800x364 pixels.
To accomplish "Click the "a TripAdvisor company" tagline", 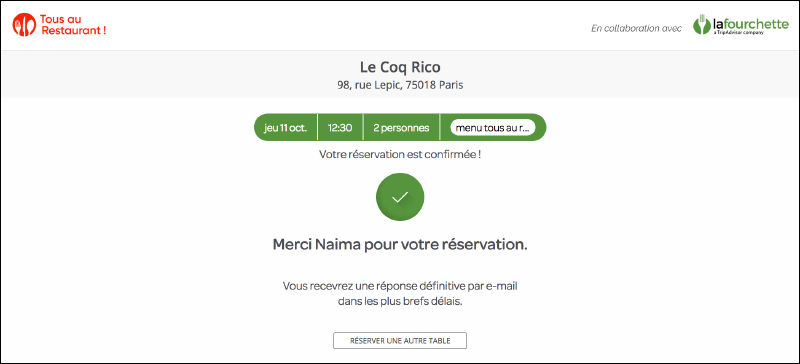I will 738,32.
